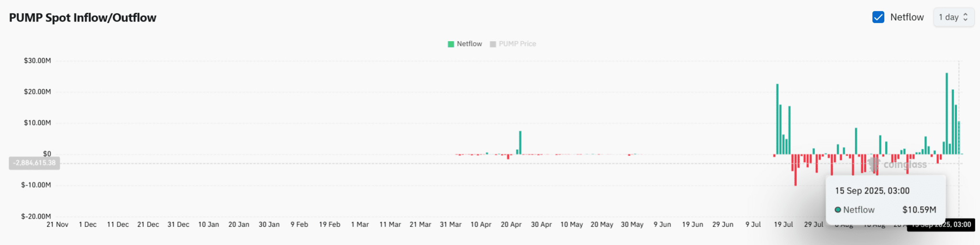The width and height of the screenshot is (980, 245).
Task: Click the 21 Dec x-axis label
Action: click(x=148, y=224)
